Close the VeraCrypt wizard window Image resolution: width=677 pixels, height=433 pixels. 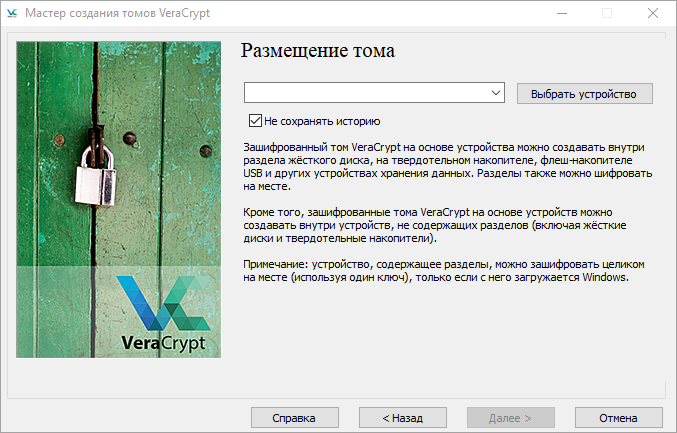pos(653,13)
